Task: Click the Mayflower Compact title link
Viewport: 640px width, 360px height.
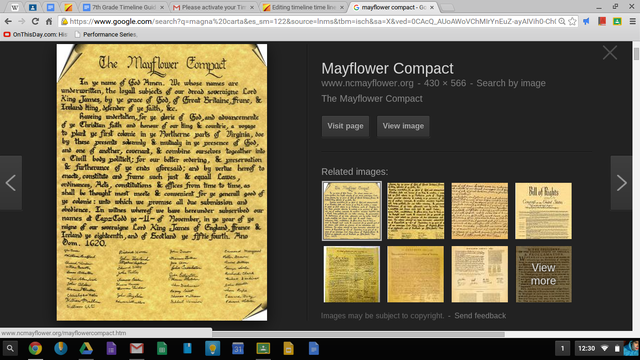Action: [387, 69]
